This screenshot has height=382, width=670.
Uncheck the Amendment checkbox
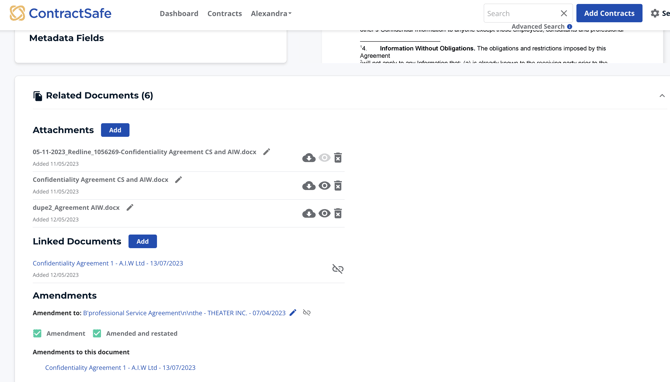click(x=37, y=333)
